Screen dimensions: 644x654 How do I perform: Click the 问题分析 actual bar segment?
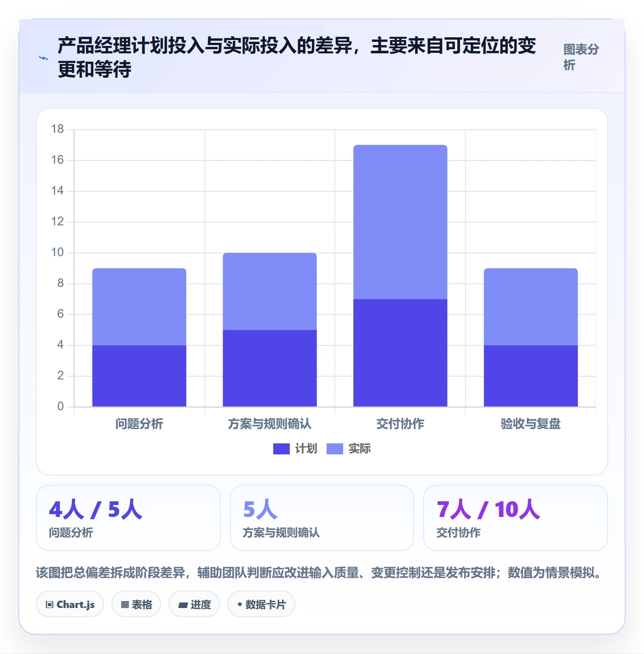[139, 307]
